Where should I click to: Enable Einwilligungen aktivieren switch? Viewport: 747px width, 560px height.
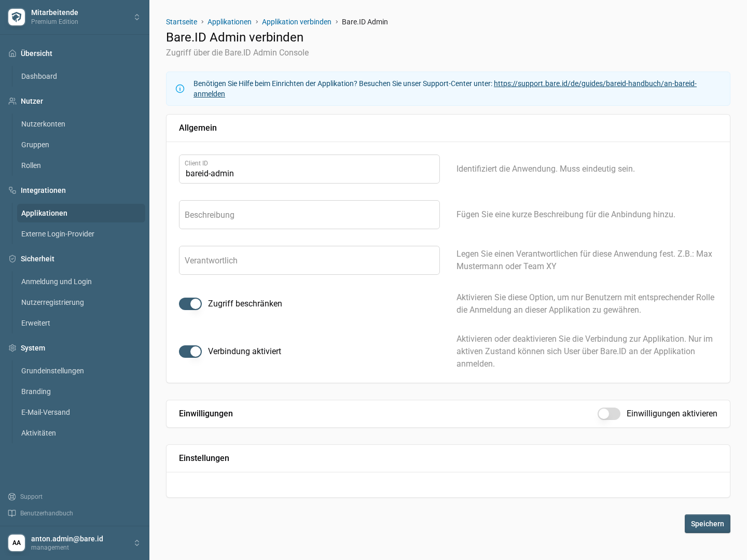[609, 414]
